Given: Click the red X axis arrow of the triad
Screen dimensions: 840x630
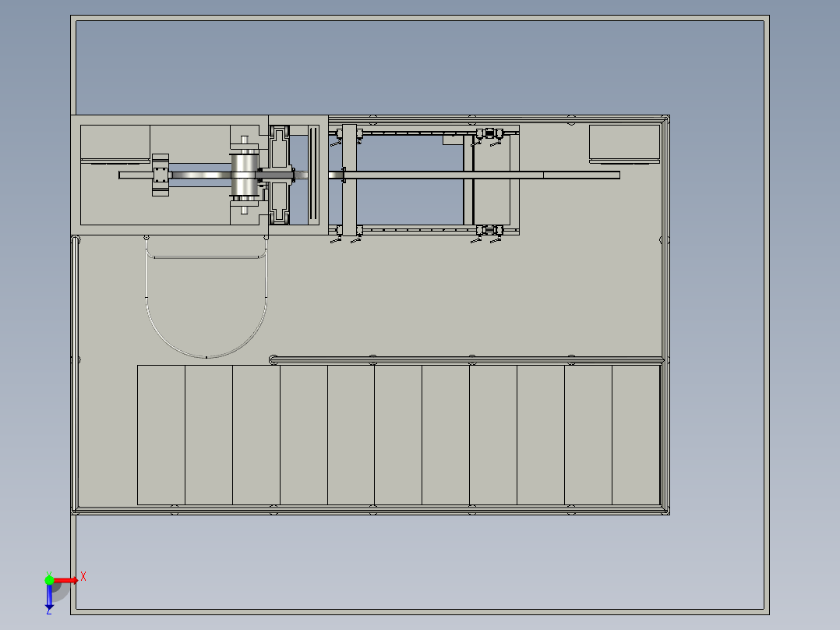Looking at the screenshot, I should pyautogui.click(x=66, y=580).
